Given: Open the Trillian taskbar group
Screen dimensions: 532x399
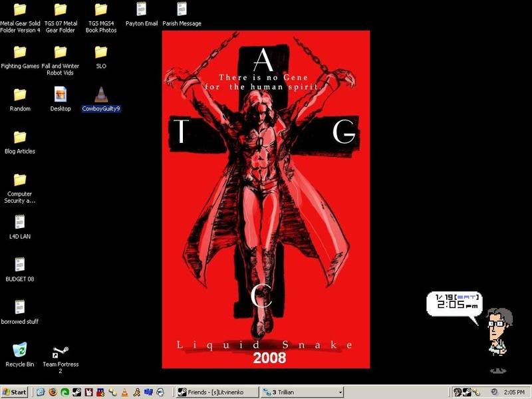Looking at the screenshot, I should click(x=303, y=392).
